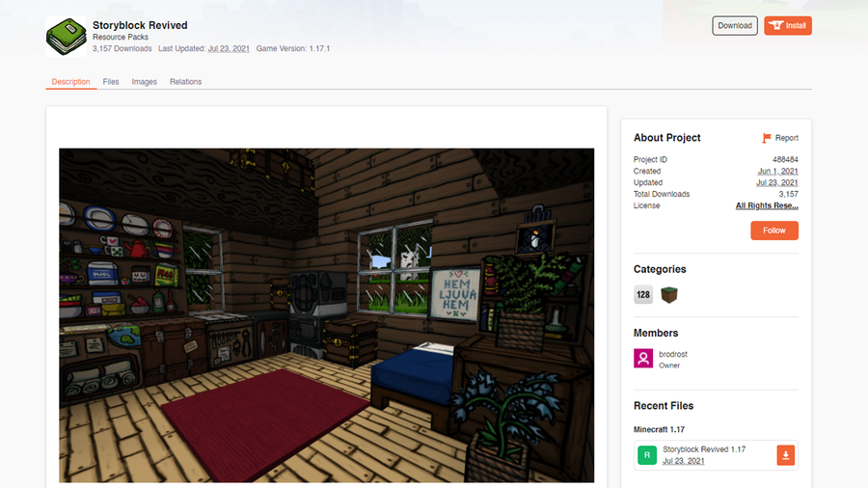Open the Images tab
The image size is (868, 488).
144,82
